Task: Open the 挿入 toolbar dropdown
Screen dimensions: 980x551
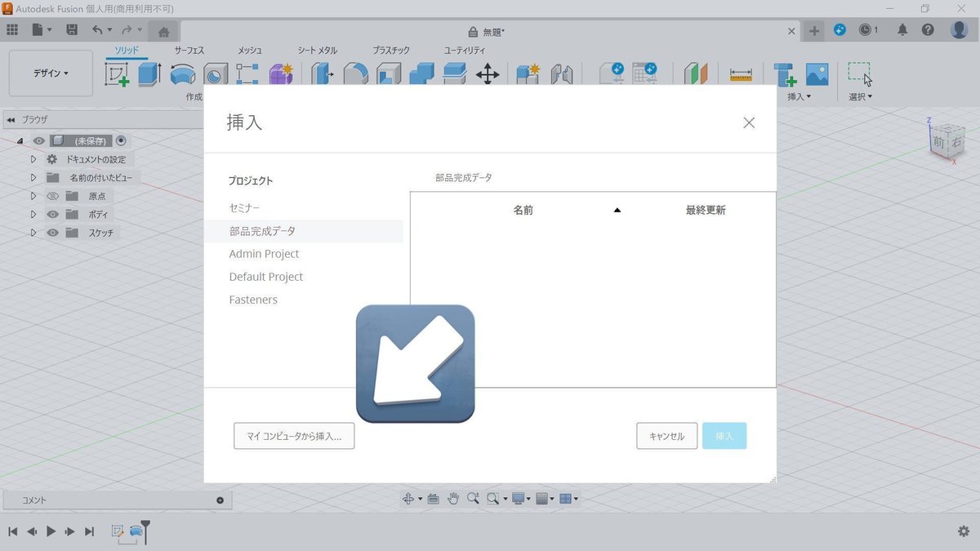Action: click(x=799, y=96)
